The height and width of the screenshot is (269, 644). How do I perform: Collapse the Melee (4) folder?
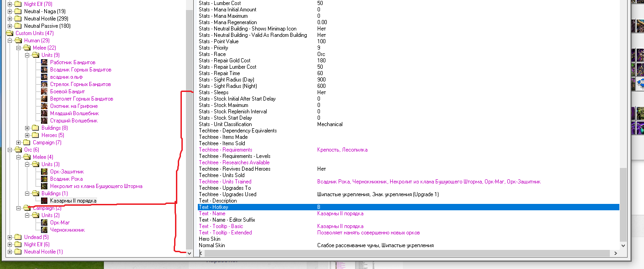(19, 157)
